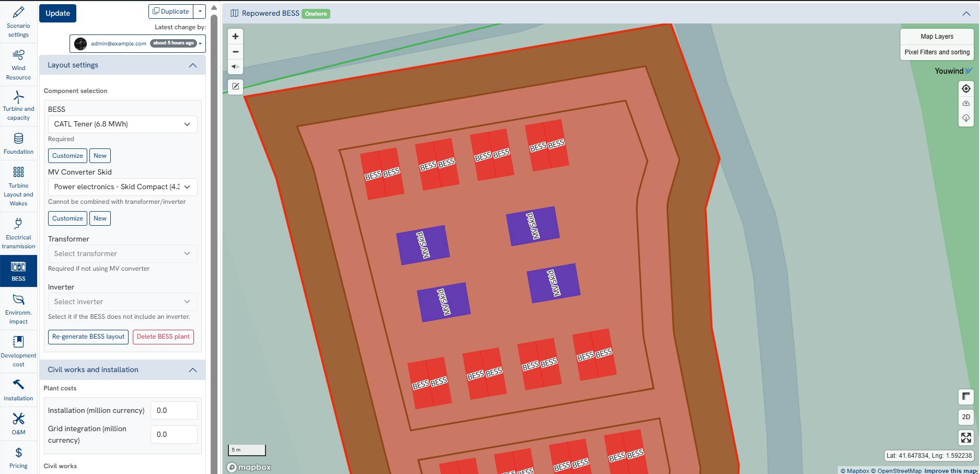
Task: Collapse the Layout settings panel
Action: (192, 65)
